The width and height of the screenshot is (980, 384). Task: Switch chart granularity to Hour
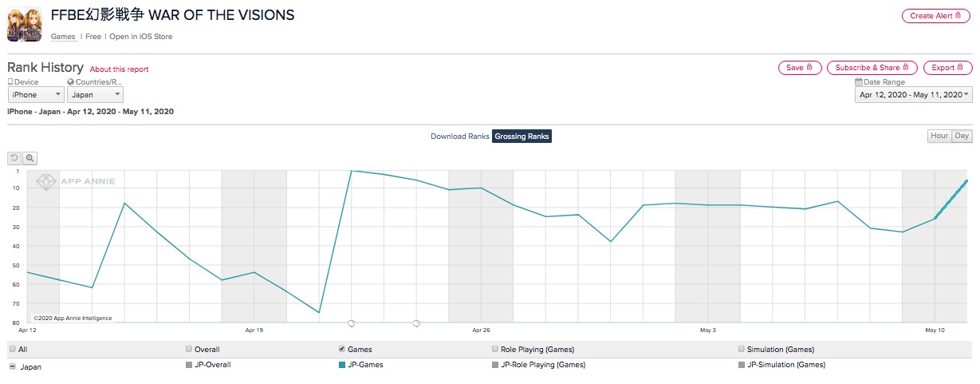tap(939, 136)
